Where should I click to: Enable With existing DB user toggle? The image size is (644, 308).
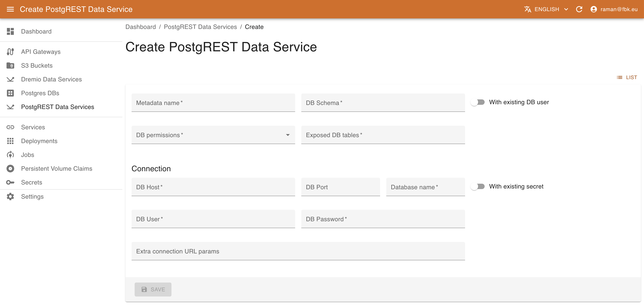478,102
